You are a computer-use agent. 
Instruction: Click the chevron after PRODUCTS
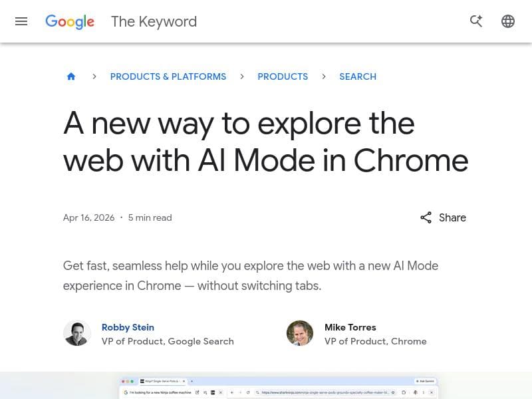tap(324, 76)
